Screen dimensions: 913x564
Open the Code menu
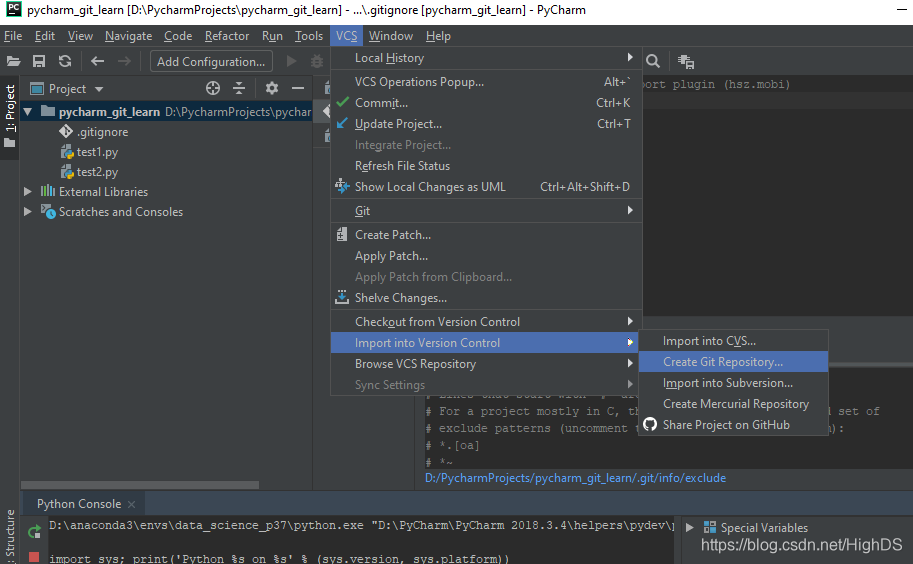coord(178,36)
